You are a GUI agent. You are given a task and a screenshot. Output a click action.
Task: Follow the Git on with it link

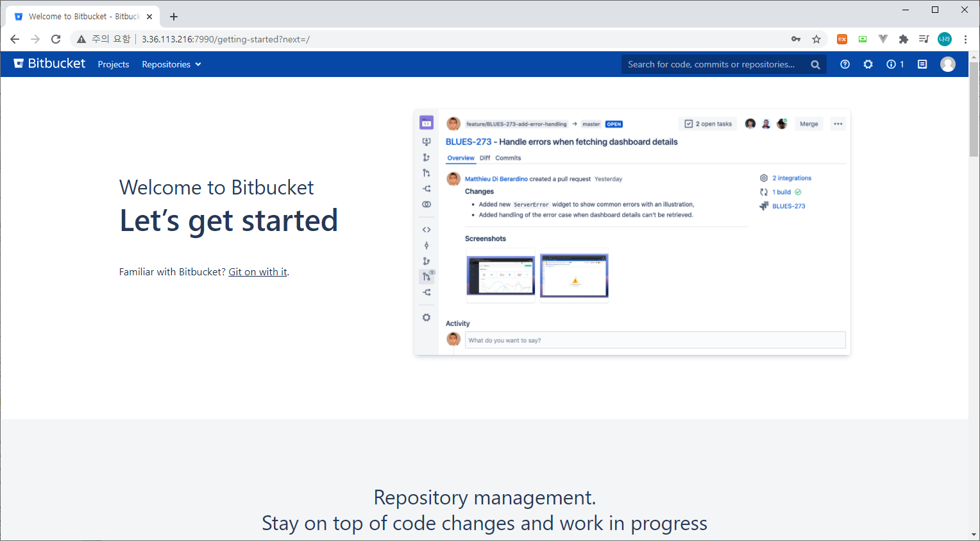[257, 271]
